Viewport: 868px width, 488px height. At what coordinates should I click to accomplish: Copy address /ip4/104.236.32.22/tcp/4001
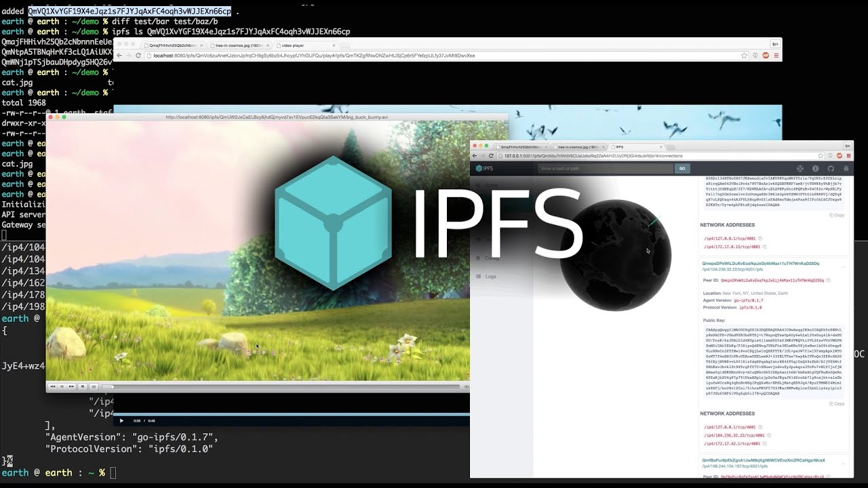click(768, 435)
